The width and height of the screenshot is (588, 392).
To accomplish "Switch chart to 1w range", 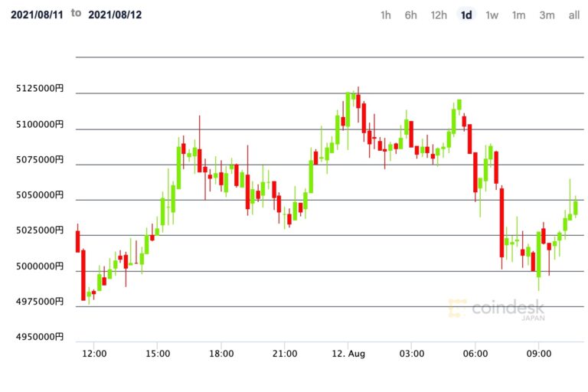I will (x=492, y=15).
